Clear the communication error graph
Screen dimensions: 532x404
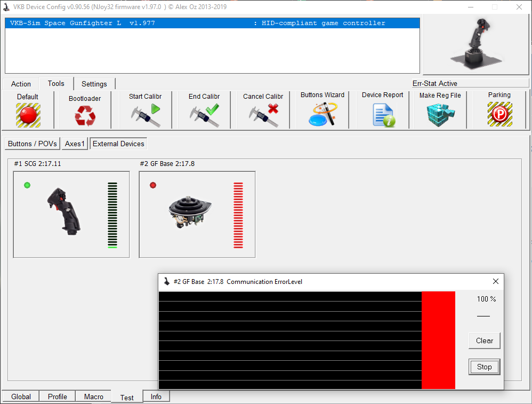point(485,341)
